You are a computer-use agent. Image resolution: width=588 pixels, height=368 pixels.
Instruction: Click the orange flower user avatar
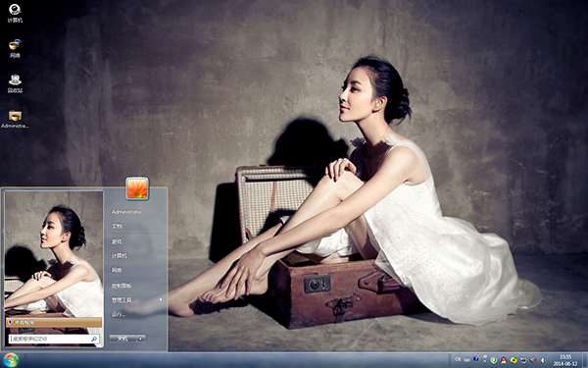coord(137,188)
